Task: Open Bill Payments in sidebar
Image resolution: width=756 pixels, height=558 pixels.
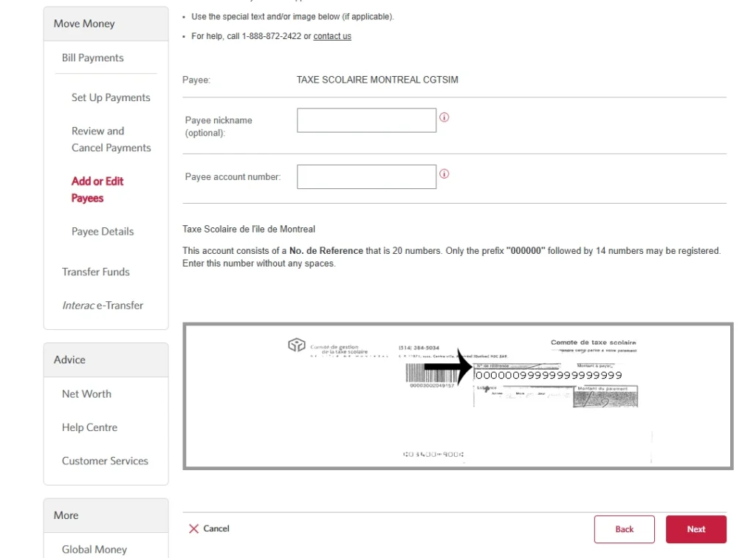Action: [x=93, y=58]
